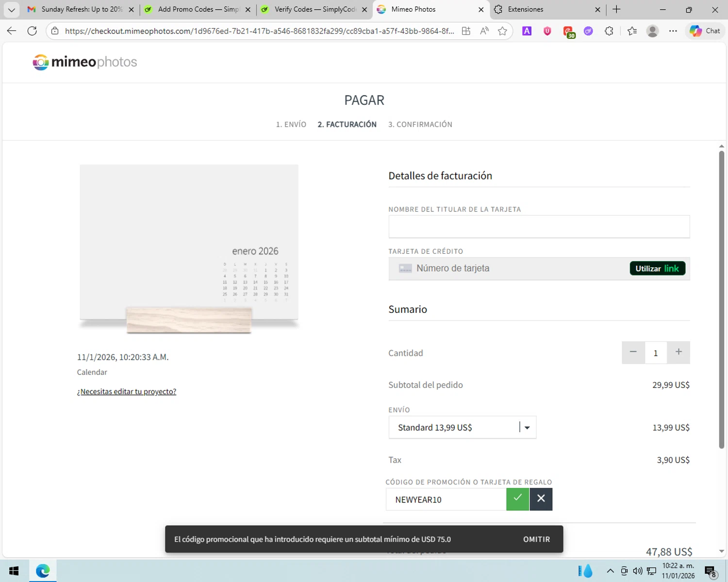The width and height of the screenshot is (728, 582).
Task: Click the Edge icon in taskbar
Action: 43,571
